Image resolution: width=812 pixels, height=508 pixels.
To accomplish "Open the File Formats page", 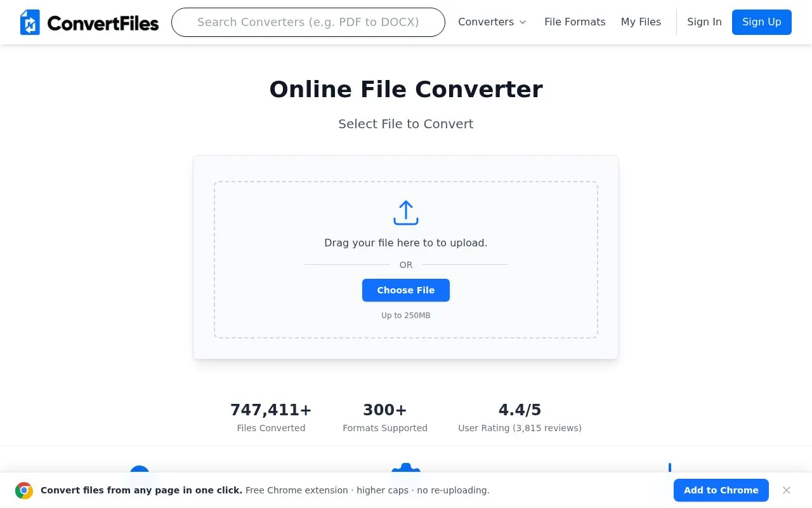I will pos(575,22).
